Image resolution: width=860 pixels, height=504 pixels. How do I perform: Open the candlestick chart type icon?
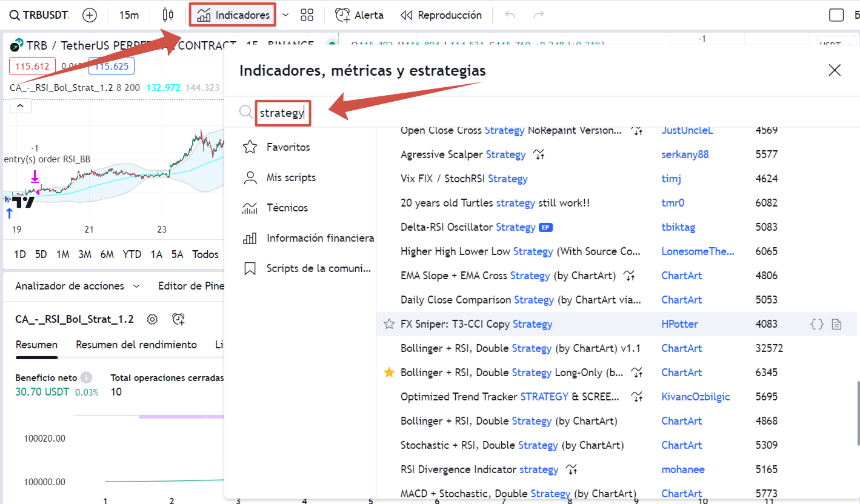pyautogui.click(x=168, y=15)
